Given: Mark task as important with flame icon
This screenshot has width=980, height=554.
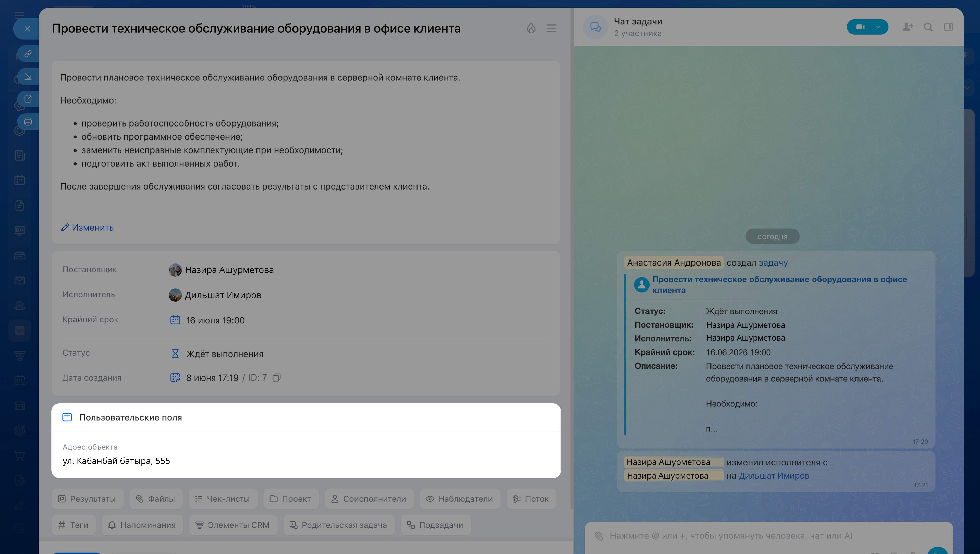Looking at the screenshot, I should coord(531,28).
